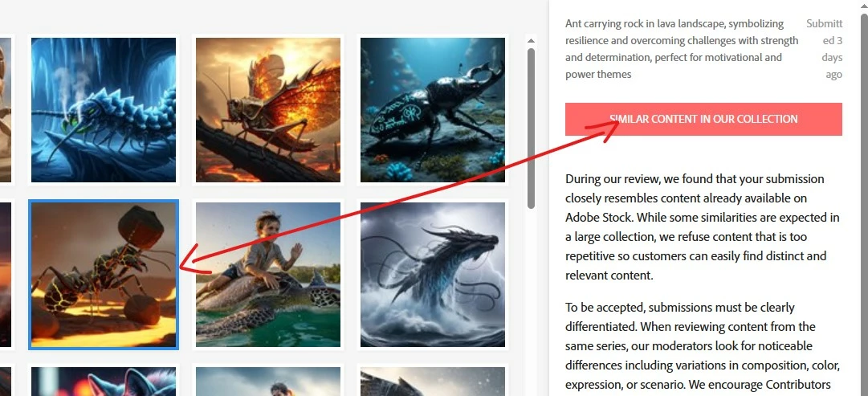This screenshot has height=396, width=868.
Task: Select the bottom row middle water scene thumbnail
Action: [268, 381]
